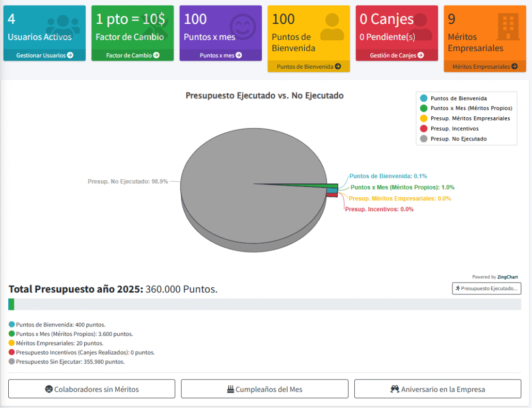Follow the Puntos x mes footer link
The height and width of the screenshot is (408, 532).
[221, 55]
